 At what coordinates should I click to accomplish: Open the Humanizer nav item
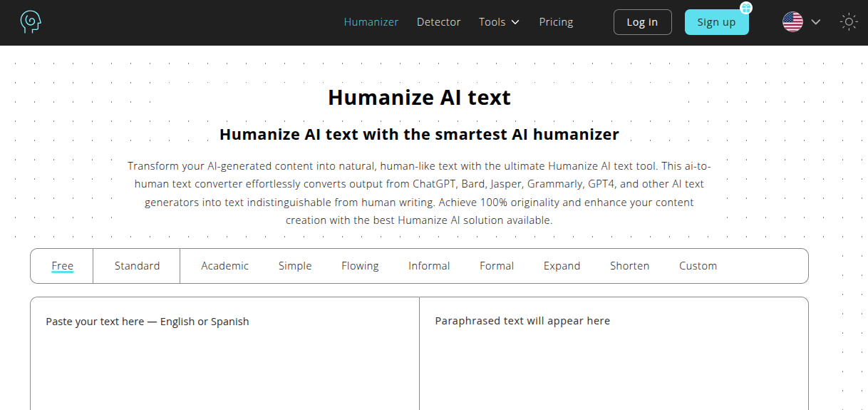(371, 22)
